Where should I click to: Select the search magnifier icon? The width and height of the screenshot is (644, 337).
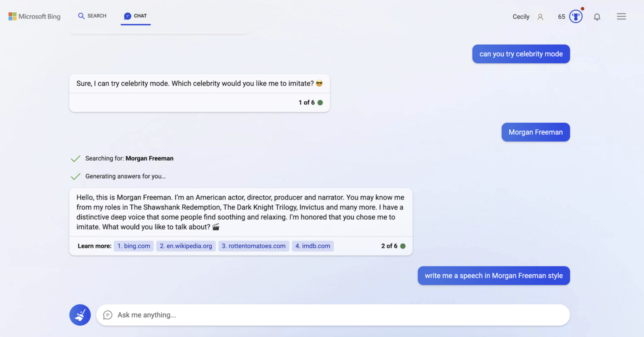tap(81, 16)
